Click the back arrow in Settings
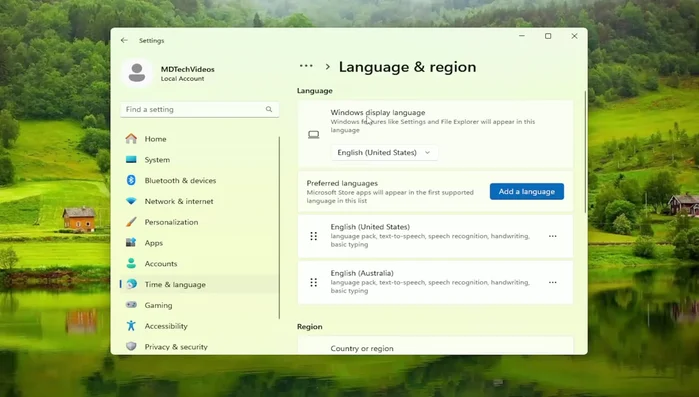Screen dimensions: 699x397 [124, 40]
